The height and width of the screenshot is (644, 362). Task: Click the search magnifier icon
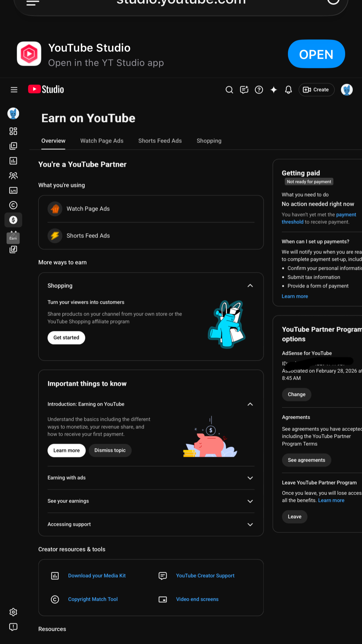pos(229,90)
